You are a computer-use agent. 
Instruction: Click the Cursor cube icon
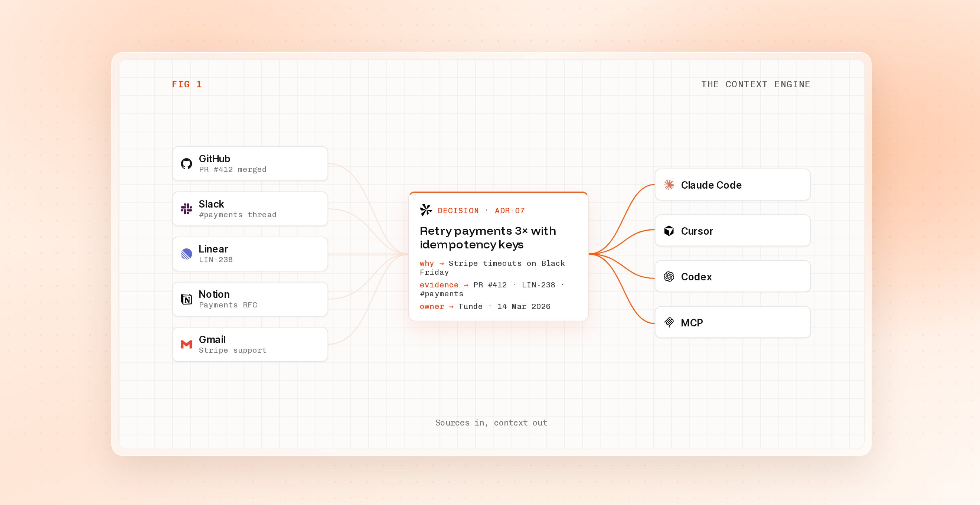[x=669, y=231]
